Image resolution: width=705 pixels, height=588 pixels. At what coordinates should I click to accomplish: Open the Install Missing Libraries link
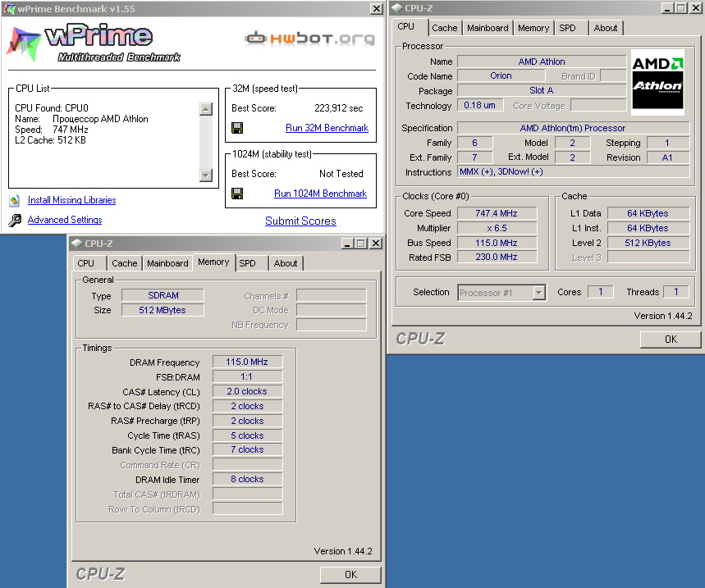(x=72, y=200)
